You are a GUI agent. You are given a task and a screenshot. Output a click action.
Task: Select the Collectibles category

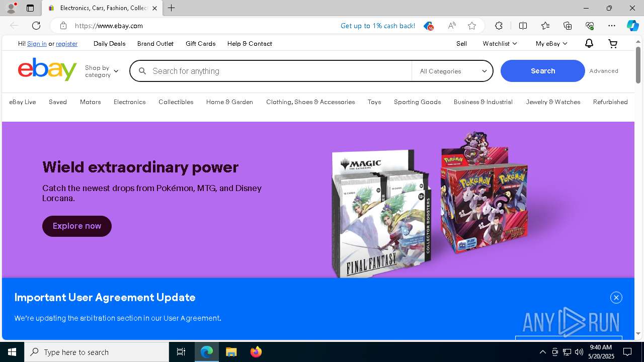(x=176, y=102)
